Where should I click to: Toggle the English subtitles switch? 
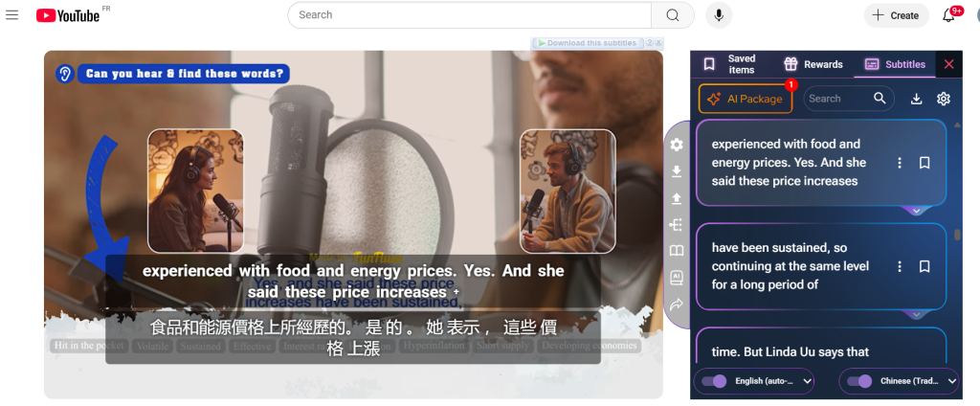coord(714,381)
